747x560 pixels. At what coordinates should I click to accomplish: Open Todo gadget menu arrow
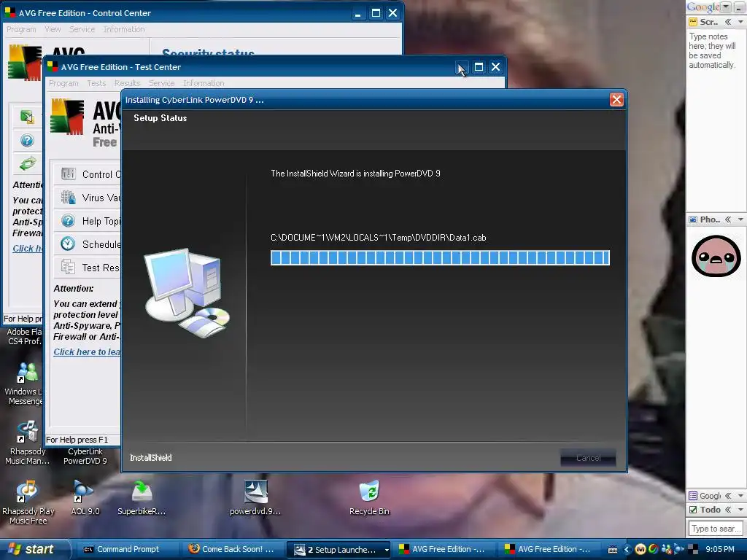click(x=740, y=510)
